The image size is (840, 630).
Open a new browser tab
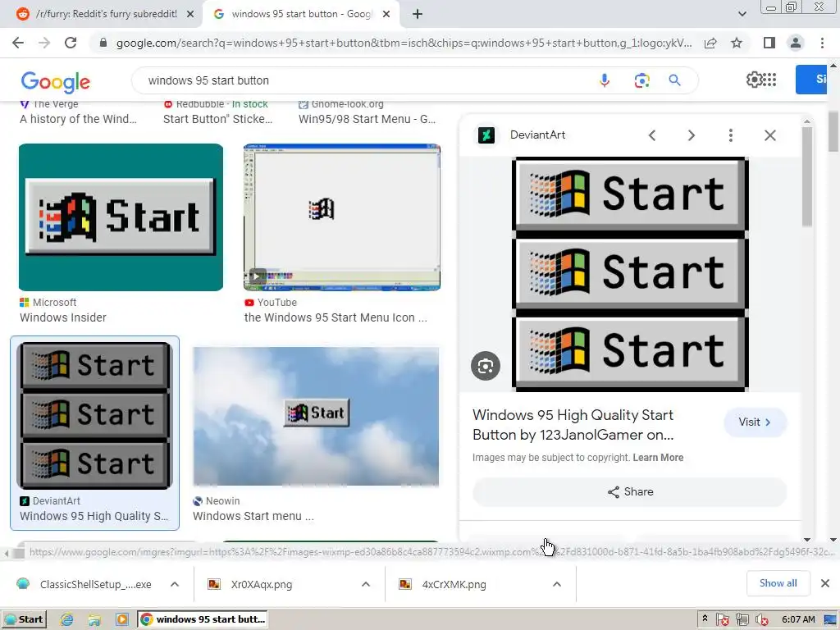[418, 14]
